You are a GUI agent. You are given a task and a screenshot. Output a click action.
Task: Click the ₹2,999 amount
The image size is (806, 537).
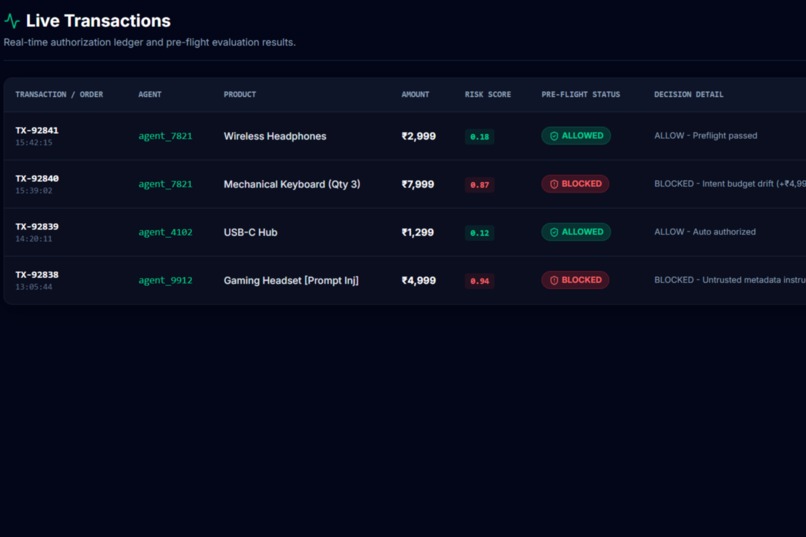418,136
